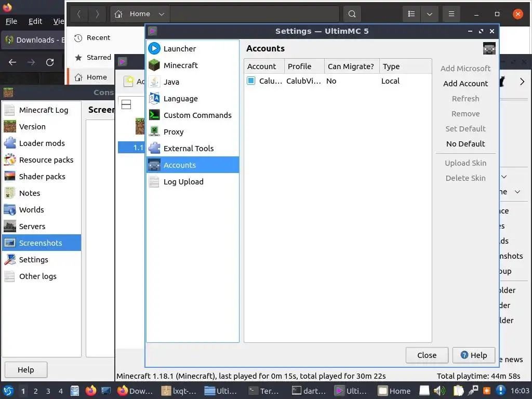Select the Accounts page in Settings sidebar
This screenshot has height=399, width=532.
192,165
